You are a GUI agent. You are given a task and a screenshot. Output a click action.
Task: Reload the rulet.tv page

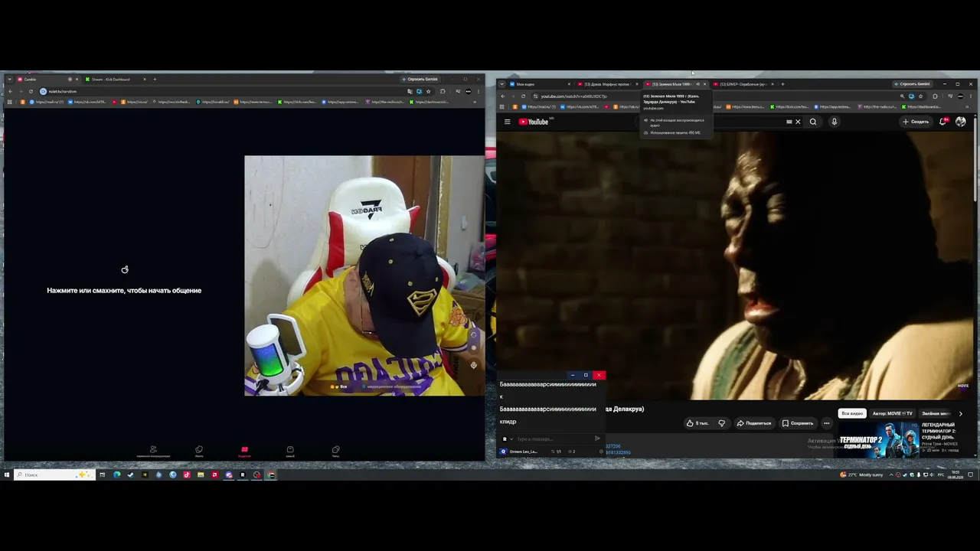(x=31, y=92)
